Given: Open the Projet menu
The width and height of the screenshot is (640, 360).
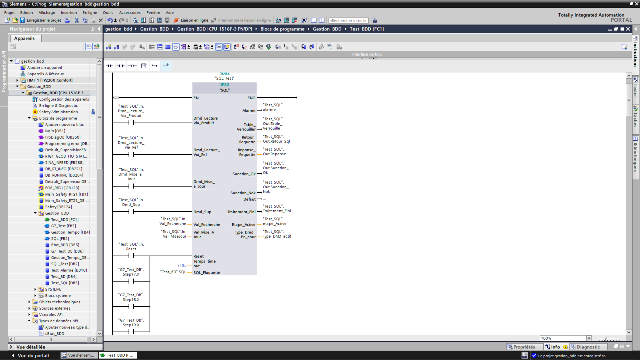Looking at the screenshot, I should [9, 13].
